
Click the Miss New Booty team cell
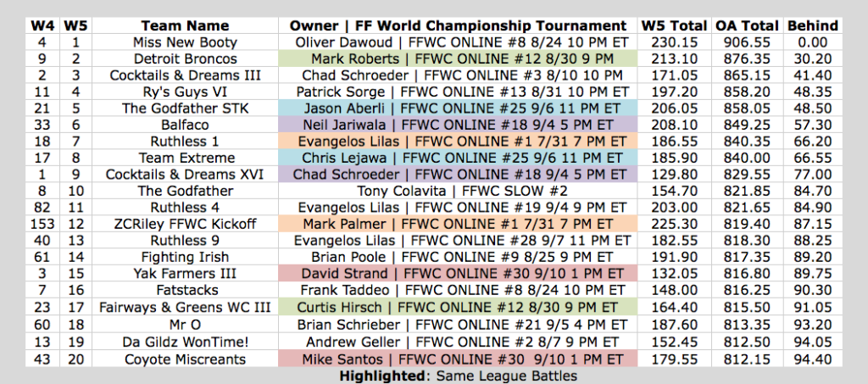[x=185, y=42]
